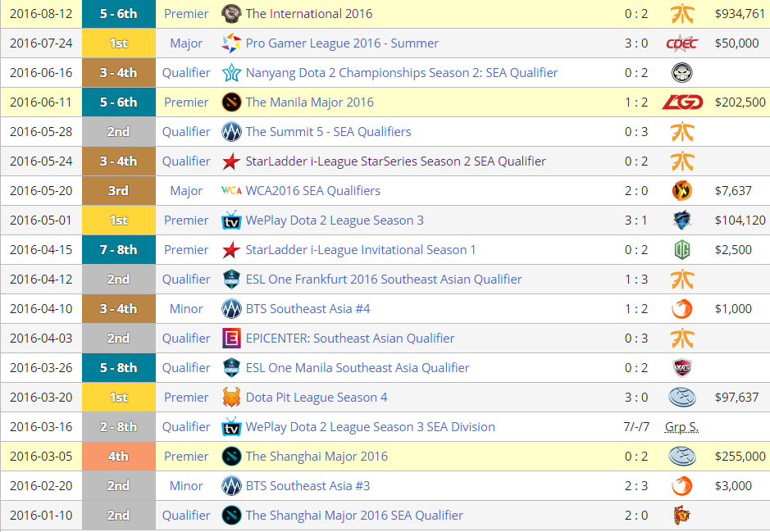The image size is (770, 532).
Task: Click the 4th place cell for Shanghai Major
Action: [x=118, y=457]
